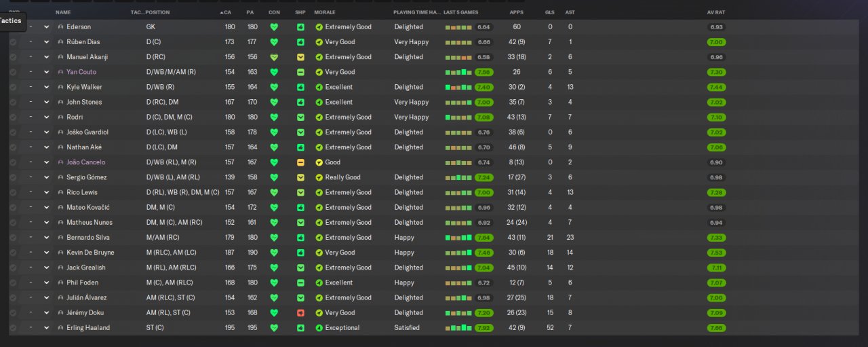
Task: Open the pick dropdown chevron for Yan Couto
Action: [x=47, y=72]
